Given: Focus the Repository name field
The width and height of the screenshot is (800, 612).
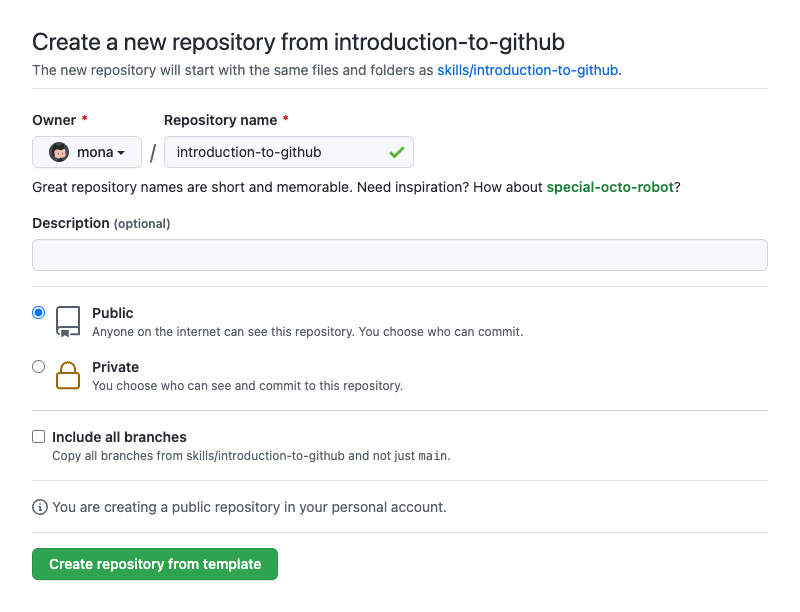Looking at the screenshot, I should tap(289, 152).
